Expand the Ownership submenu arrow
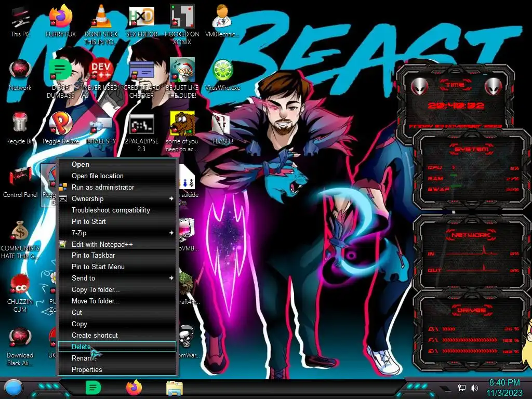532x399 pixels. tap(171, 198)
